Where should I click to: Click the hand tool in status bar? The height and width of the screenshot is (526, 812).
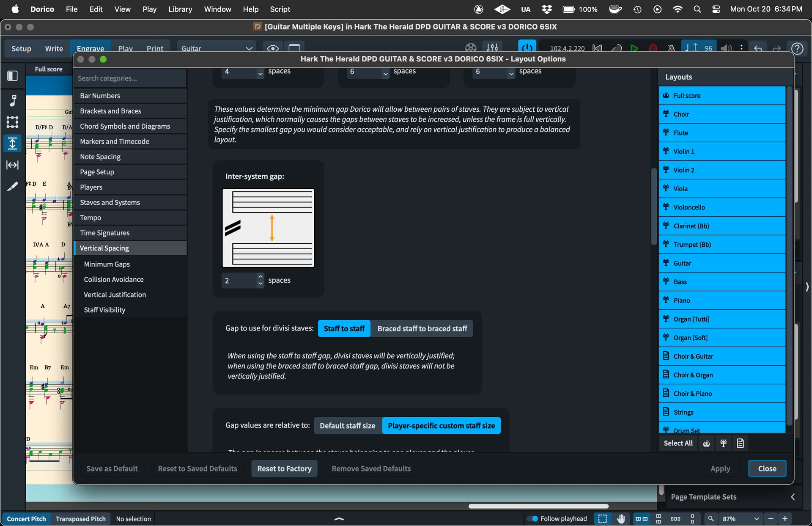(621, 518)
